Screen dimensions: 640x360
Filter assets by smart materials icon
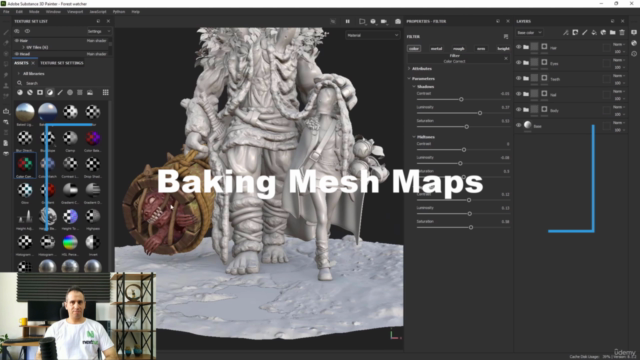pyautogui.click(x=30, y=93)
